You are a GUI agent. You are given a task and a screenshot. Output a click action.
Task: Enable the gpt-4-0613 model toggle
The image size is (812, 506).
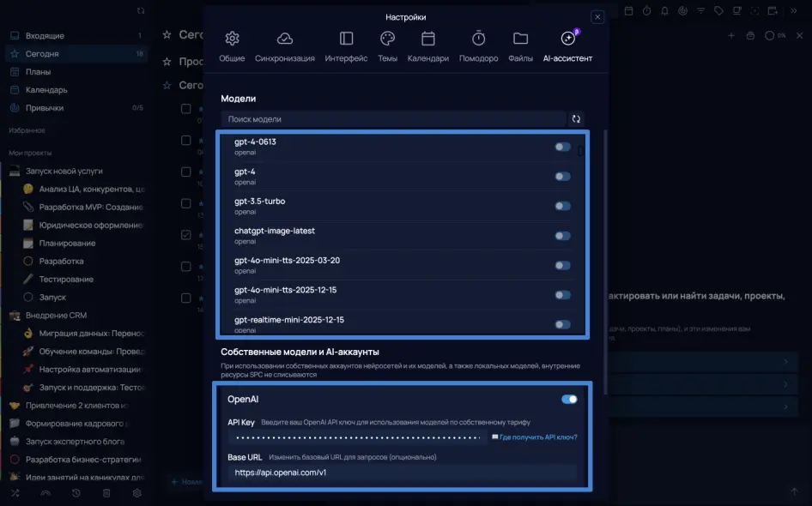point(562,147)
